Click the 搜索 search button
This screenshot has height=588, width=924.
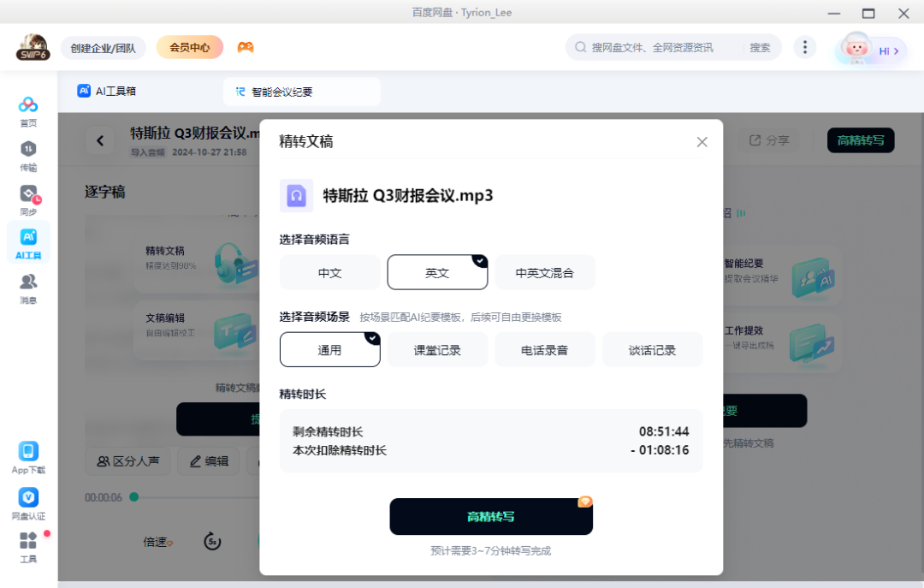[x=761, y=48]
